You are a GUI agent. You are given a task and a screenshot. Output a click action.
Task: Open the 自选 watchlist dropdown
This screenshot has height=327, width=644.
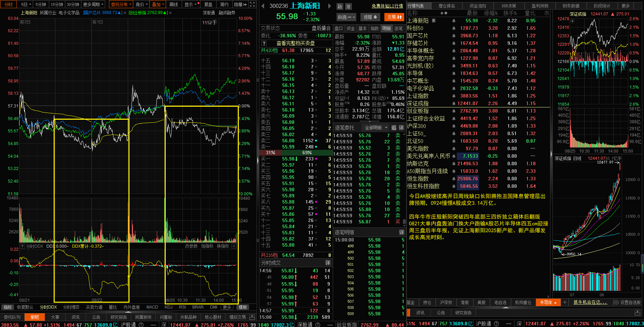tap(346, 17)
